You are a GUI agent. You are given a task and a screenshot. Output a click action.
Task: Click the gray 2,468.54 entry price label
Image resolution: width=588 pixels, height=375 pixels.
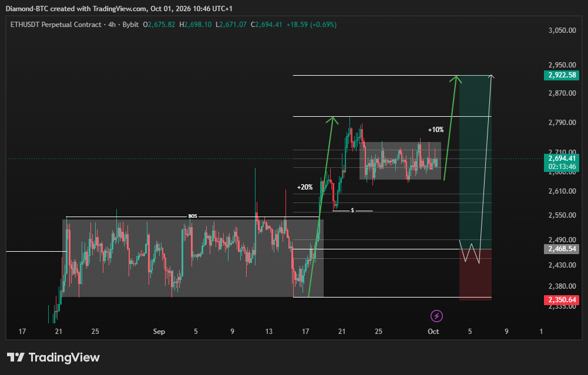[x=562, y=249]
